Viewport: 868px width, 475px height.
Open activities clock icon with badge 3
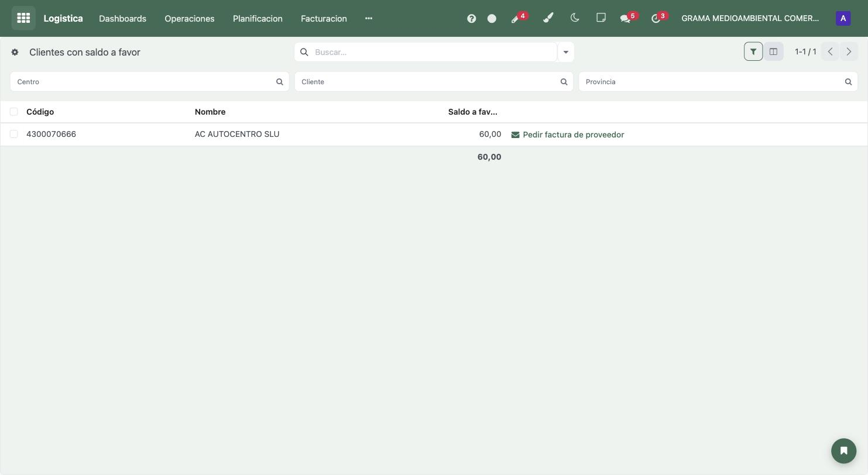[658, 18]
